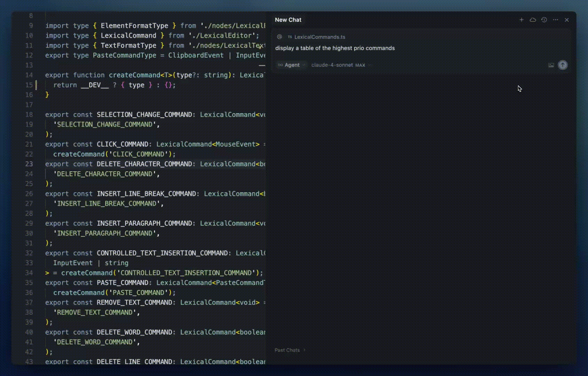Close the chat panel with the X
Screen dimensions: 588x376
(567, 20)
